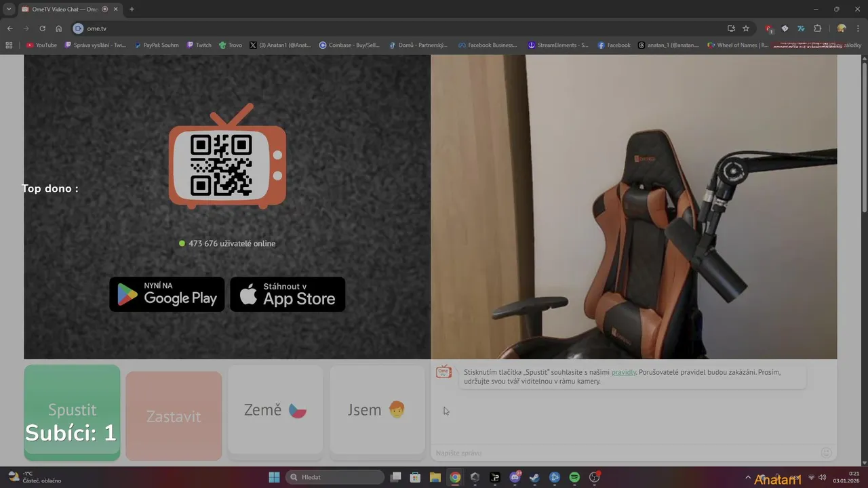Screen dimensions: 868x488
Task: Open the apps grid in bookmarks bar
Action: click(x=9, y=45)
